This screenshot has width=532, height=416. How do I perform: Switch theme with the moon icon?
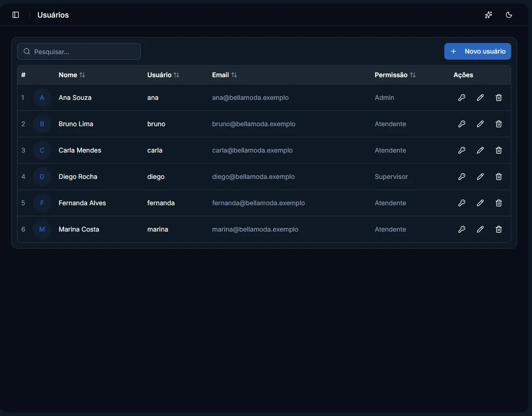click(508, 15)
